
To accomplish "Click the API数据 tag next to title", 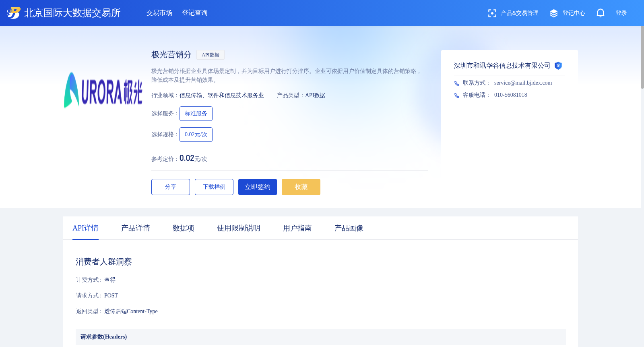I will pos(211,55).
